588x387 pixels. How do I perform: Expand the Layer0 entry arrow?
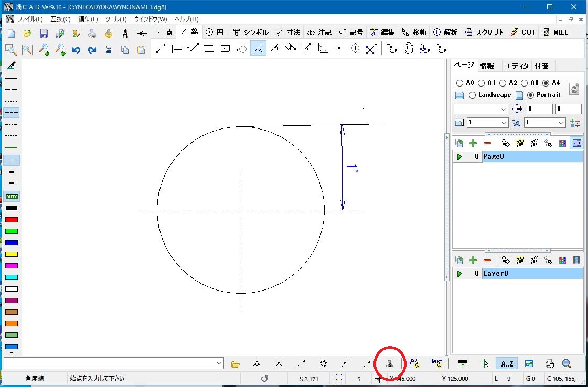[x=459, y=274]
